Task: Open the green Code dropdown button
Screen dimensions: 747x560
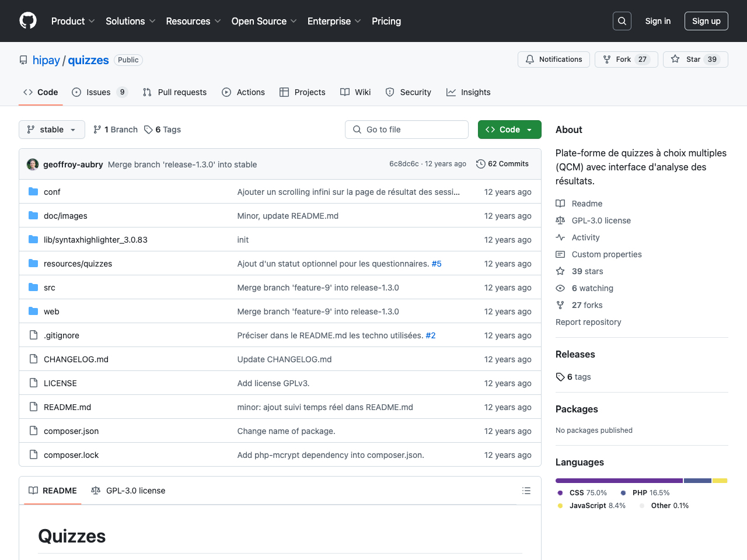Action: 509,129
